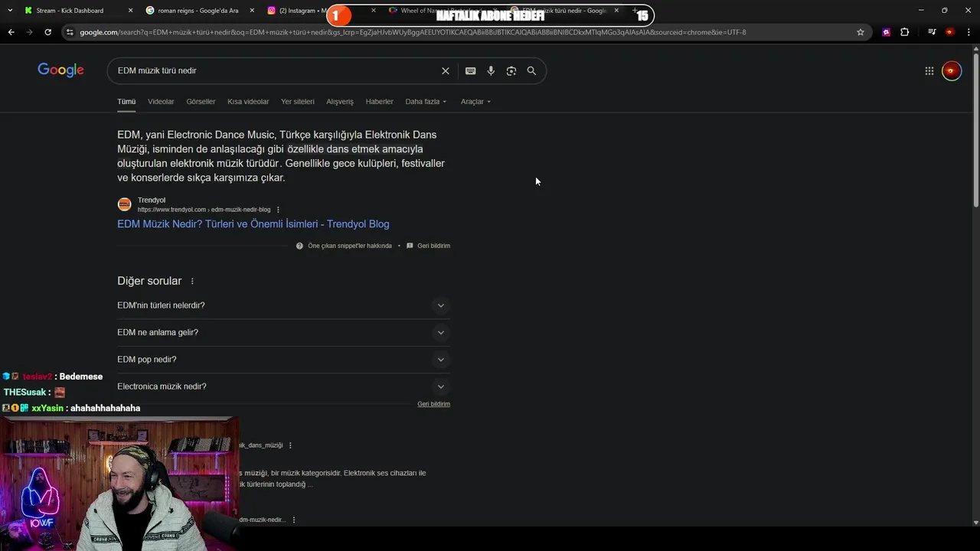
Task: Expand "Electronica müzik nedir?" question
Action: click(x=283, y=386)
